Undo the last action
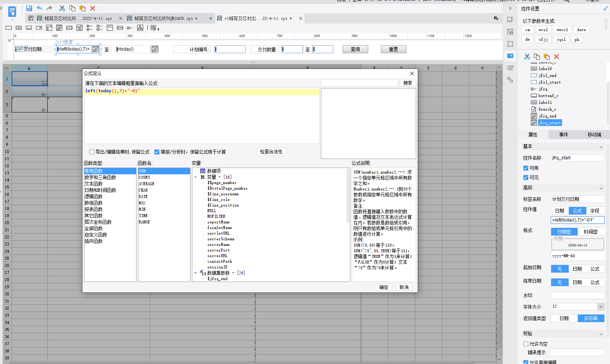The image size is (610, 364). pos(39,8)
